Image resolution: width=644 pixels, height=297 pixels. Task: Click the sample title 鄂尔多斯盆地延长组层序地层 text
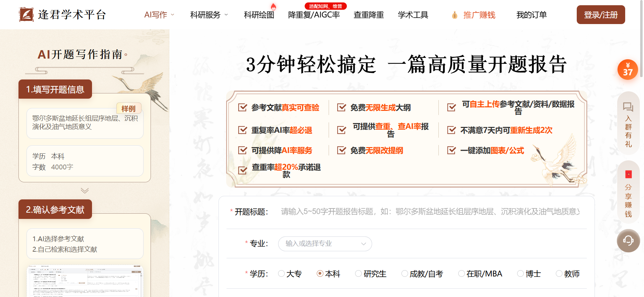click(x=85, y=122)
